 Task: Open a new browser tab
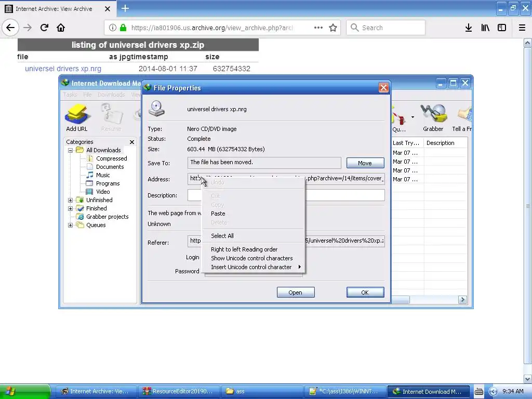tap(125, 8)
